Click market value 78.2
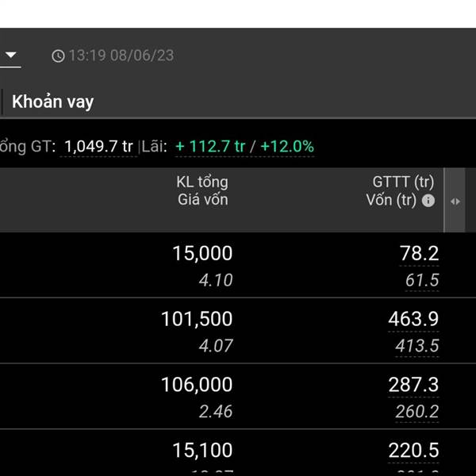The width and height of the screenshot is (476, 476). 419,254
